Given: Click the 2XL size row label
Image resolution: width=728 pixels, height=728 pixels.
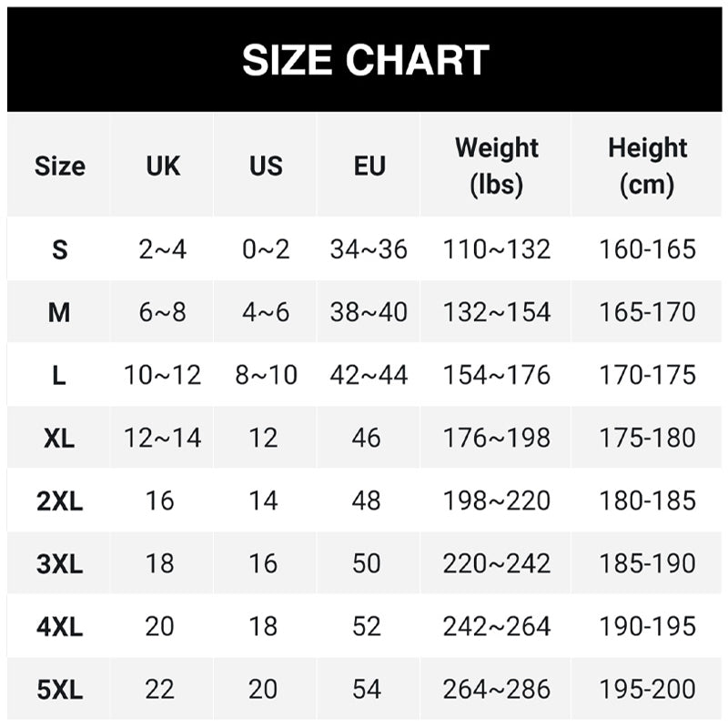Looking at the screenshot, I should [59, 500].
